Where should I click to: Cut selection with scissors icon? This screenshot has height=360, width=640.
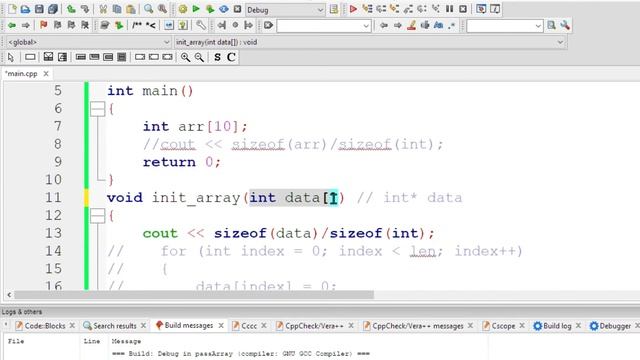[x=103, y=9]
